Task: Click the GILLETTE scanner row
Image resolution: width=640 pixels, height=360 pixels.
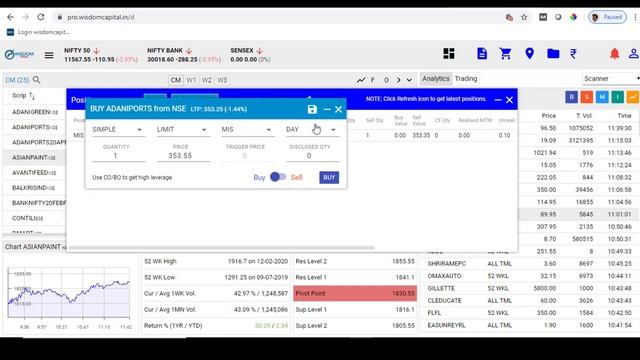Action: (530, 288)
